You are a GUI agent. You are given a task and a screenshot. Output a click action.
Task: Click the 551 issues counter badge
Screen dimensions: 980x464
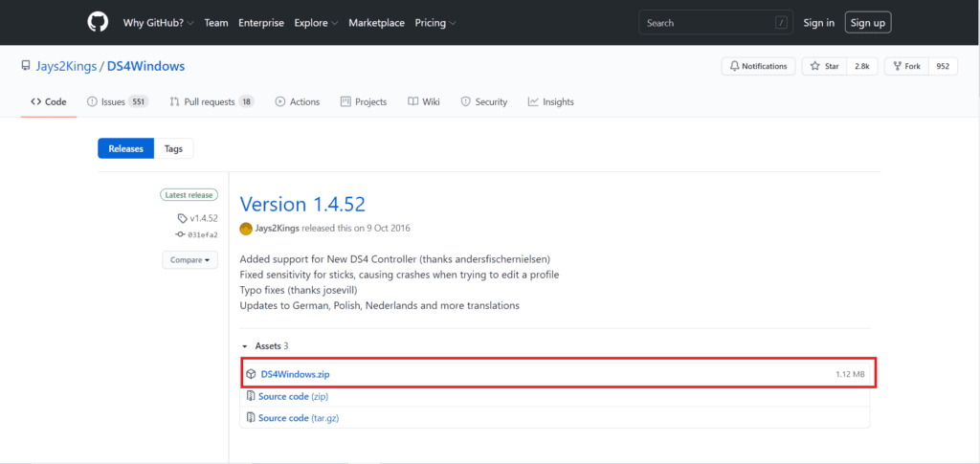click(138, 101)
